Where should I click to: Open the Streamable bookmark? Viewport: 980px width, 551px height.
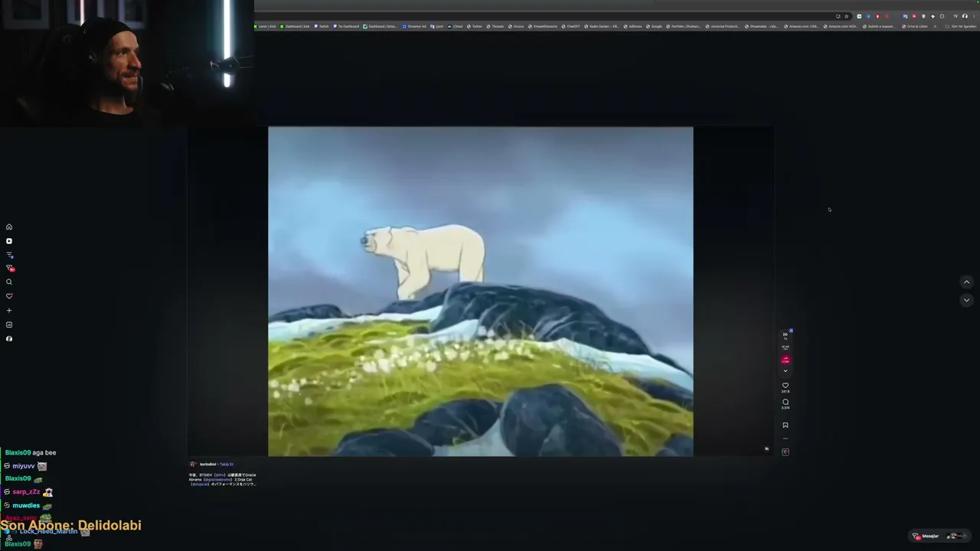(762, 27)
